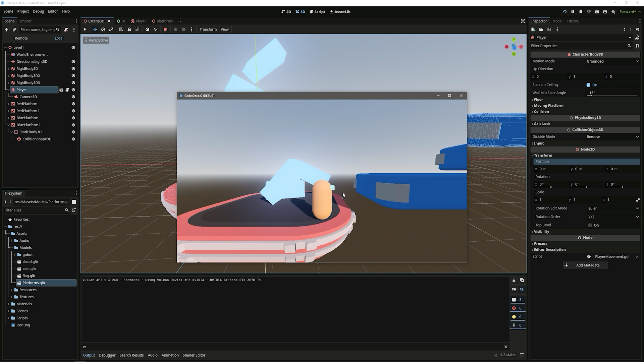Viewport: 644px width, 362px height.
Task: Enable the Top Level checkbox
Action: 590,225
